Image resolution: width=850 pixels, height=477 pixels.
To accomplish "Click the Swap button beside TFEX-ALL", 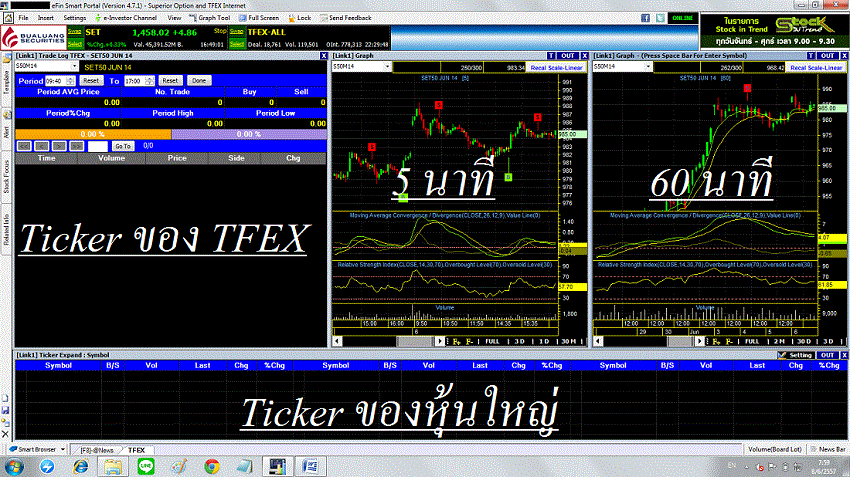I will 237,31.
